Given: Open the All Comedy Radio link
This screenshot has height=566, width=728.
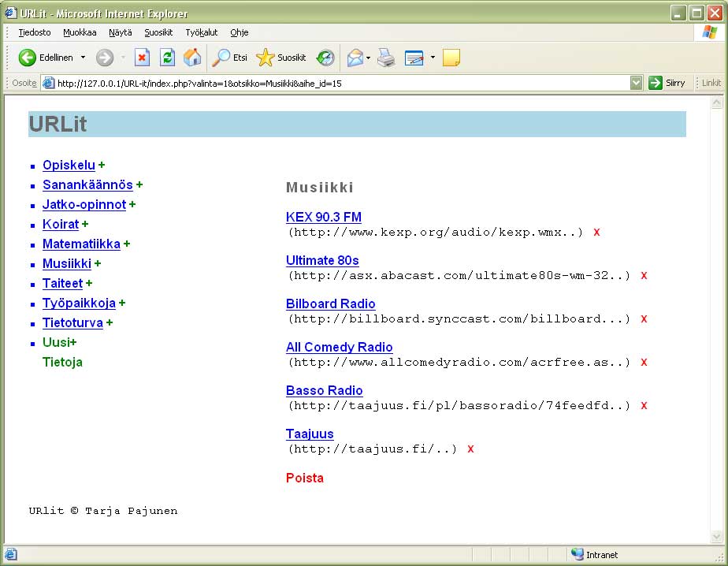Looking at the screenshot, I should tap(339, 347).
